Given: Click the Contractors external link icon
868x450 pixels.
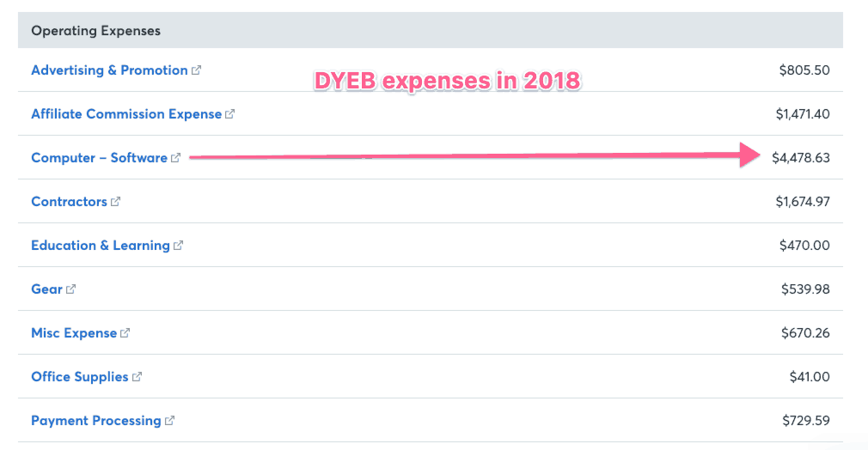Looking at the screenshot, I should click(116, 202).
